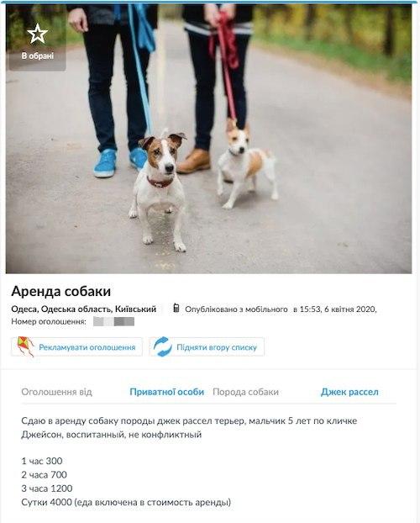Open the "Джек рассел" breed link

tap(349, 392)
